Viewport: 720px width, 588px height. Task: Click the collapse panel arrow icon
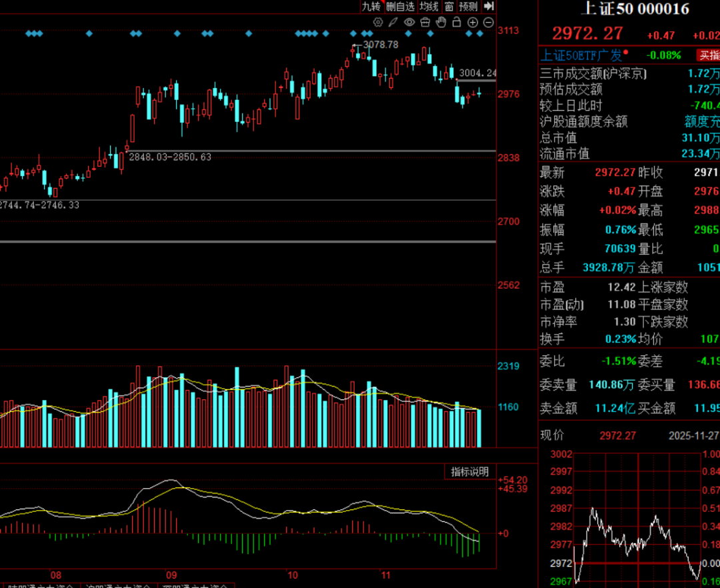(489, 6)
